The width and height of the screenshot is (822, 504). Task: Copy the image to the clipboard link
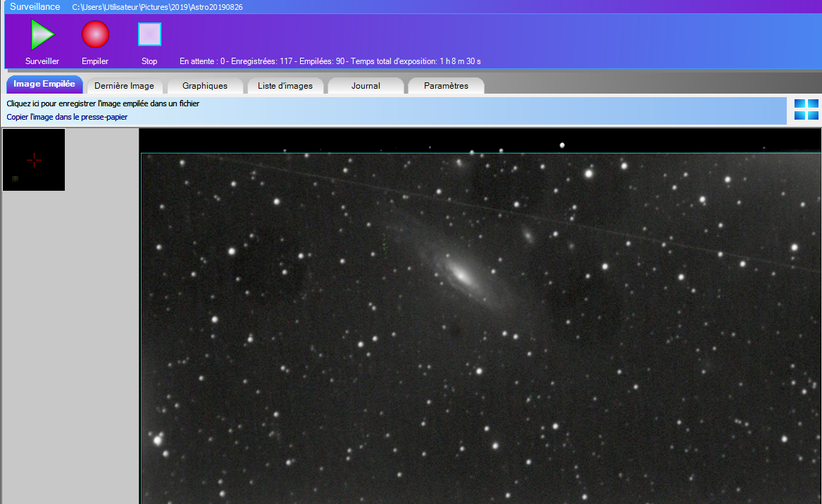[x=67, y=117]
